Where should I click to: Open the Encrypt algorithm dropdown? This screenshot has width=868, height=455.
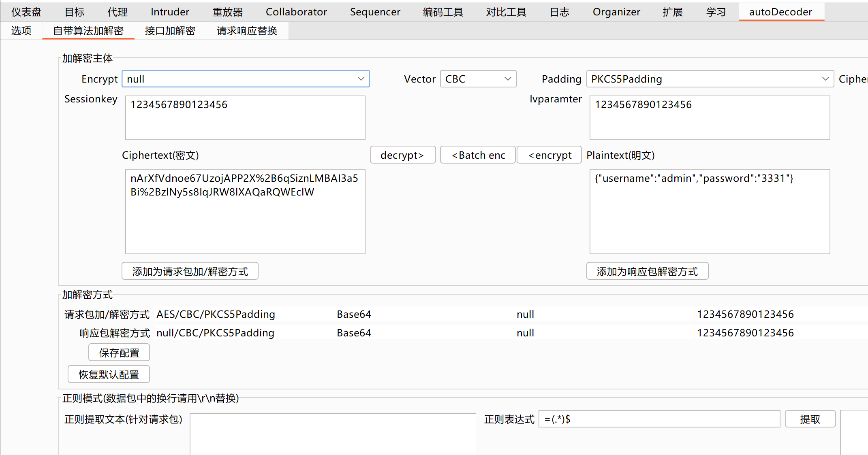(x=245, y=79)
